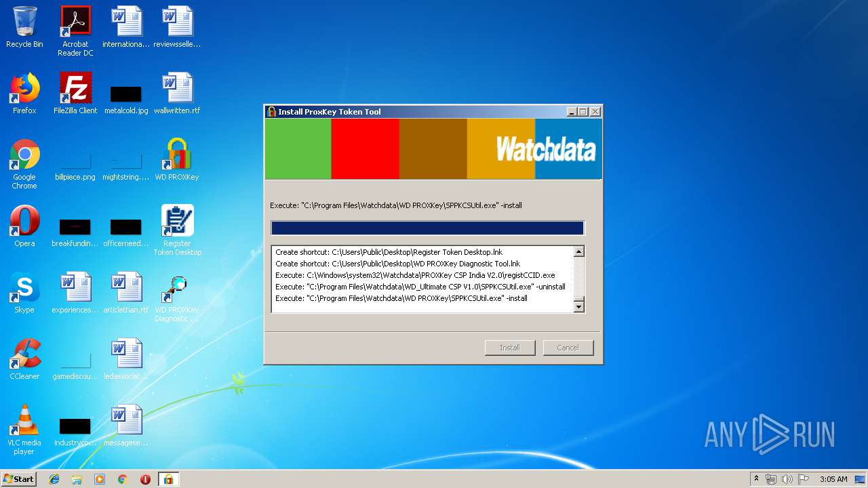Launch CCleaner desktop shortcut
868x488 pixels.
coord(24,359)
